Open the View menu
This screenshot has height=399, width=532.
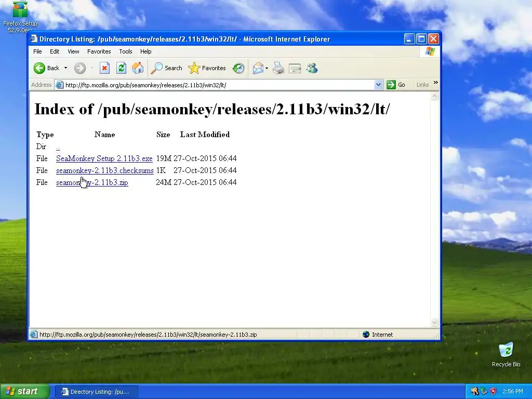click(x=73, y=51)
